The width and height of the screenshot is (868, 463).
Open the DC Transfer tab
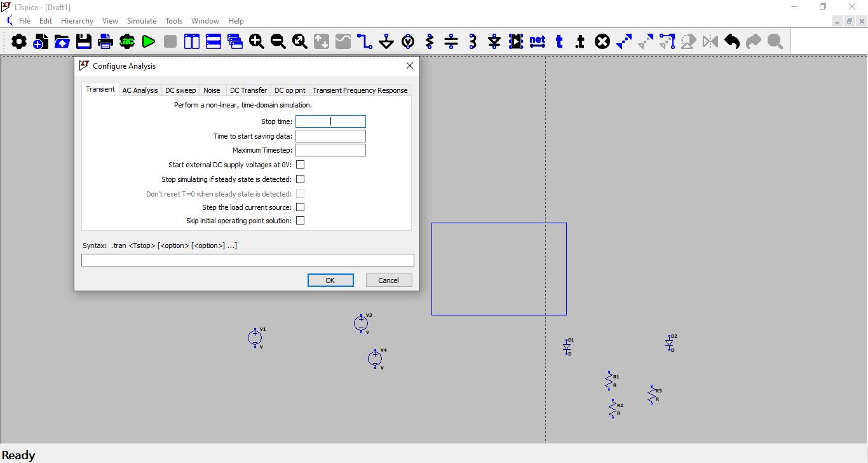point(248,90)
